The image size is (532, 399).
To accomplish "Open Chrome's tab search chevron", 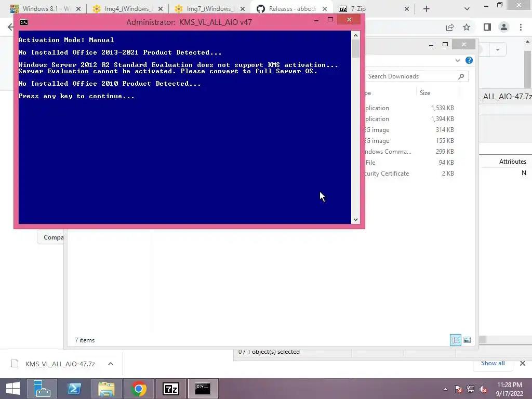I will click(x=467, y=9).
